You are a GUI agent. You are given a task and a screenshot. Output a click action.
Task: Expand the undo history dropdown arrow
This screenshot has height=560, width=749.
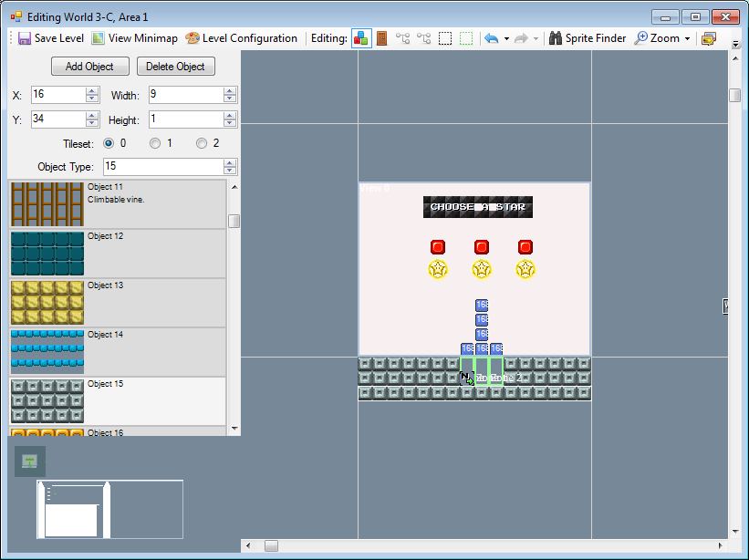pos(506,38)
